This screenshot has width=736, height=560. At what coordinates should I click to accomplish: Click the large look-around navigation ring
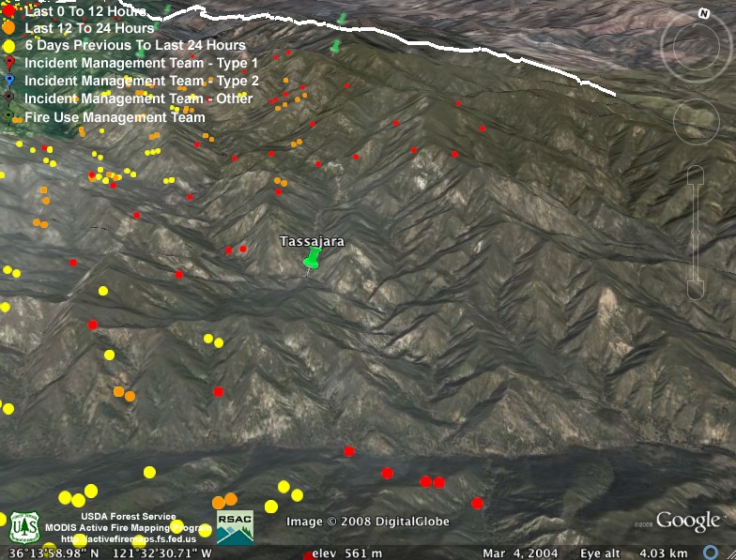(695, 47)
